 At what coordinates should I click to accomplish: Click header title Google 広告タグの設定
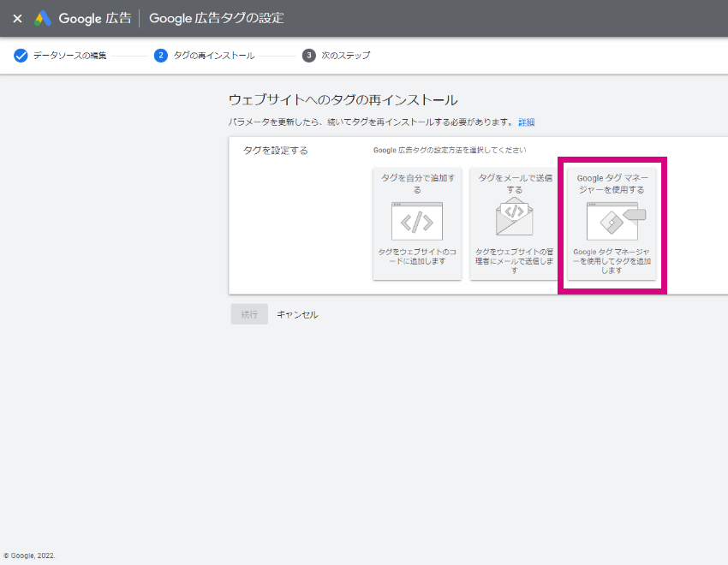217,19
